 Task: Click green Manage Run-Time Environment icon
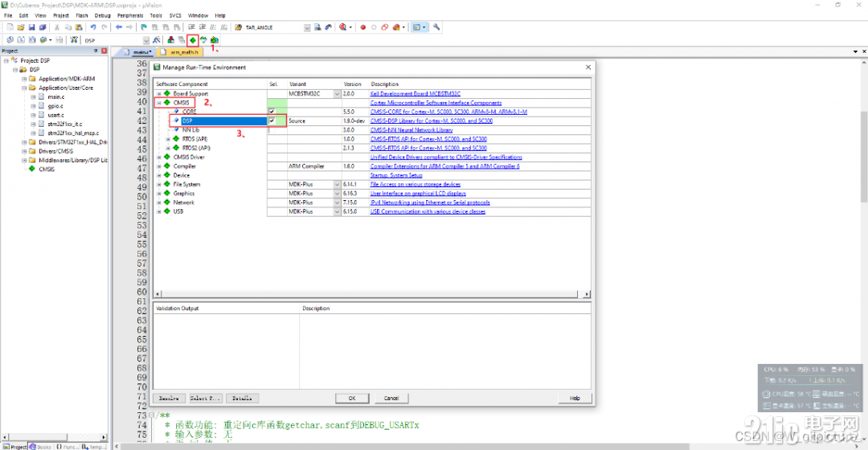tap(193, 40)
